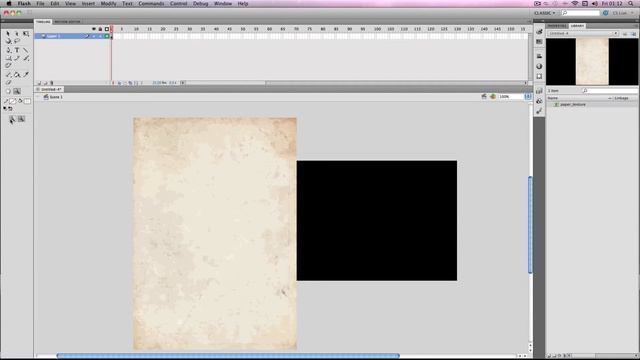Select the Selection arrow tool
Image resolution: width=640 pixels, height=360 pixels.
tap(8, 33)
